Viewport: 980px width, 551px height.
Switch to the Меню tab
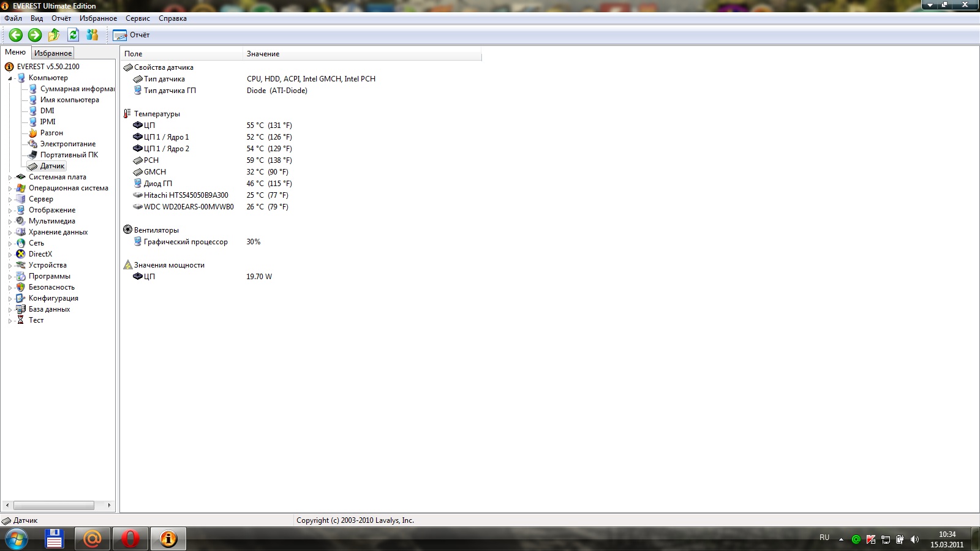(15, 52)
